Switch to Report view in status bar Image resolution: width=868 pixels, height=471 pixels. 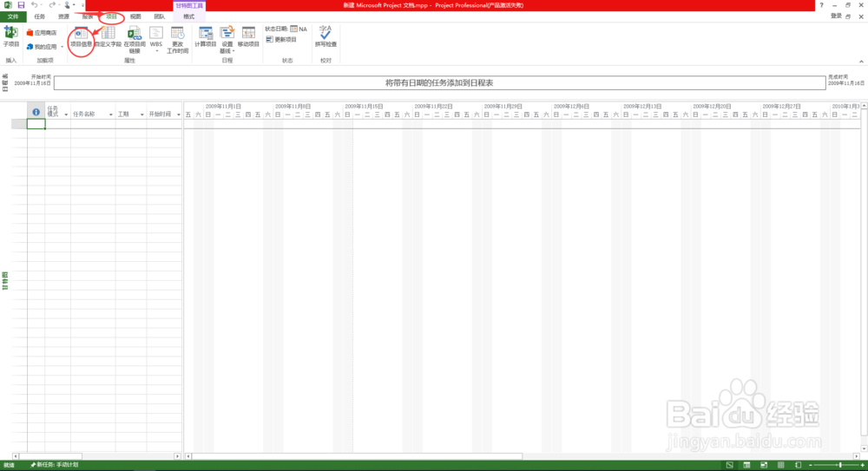tap(799, 465)
